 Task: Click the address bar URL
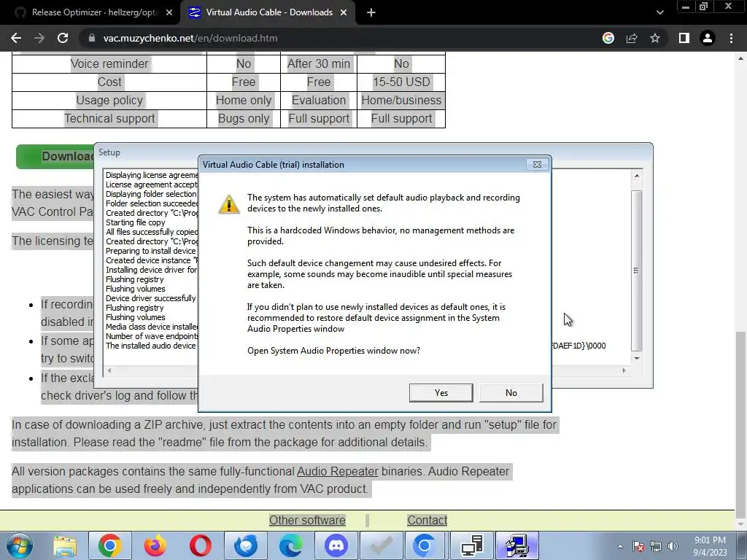(190, 38)
